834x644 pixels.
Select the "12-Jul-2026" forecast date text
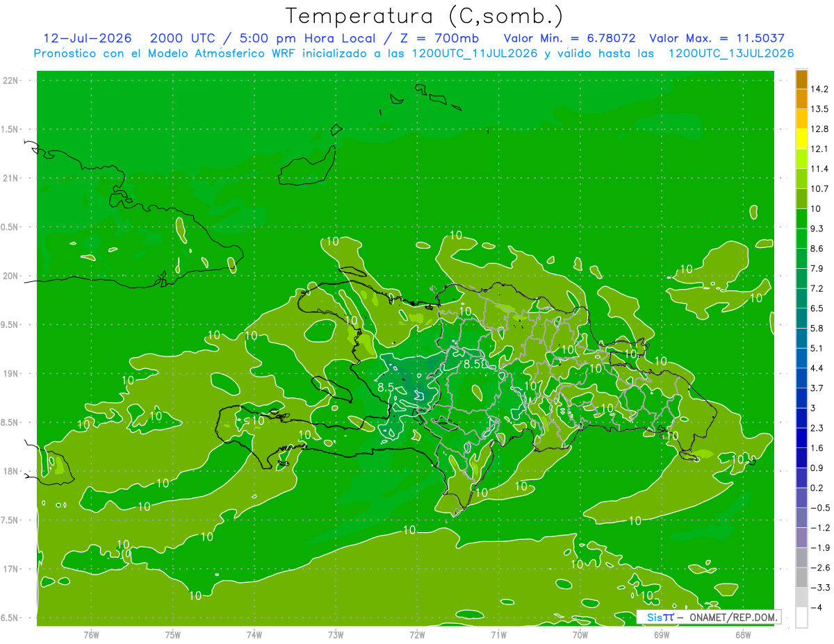87,38
